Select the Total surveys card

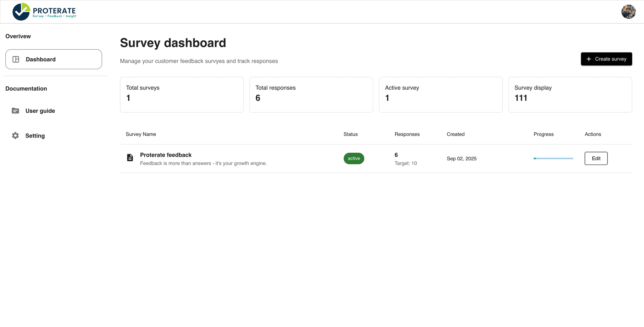click(x=181, y=95)
